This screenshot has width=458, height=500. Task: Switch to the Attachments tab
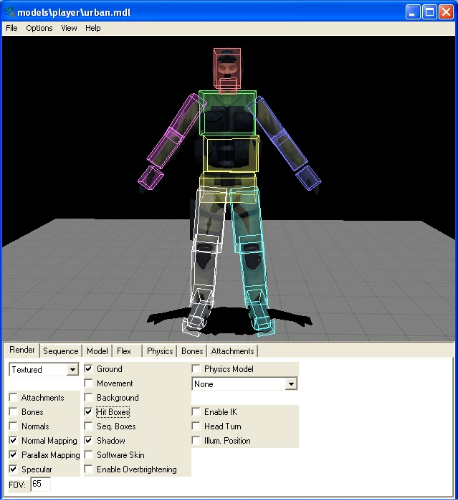pyautogui.click(x=232, y=351)
